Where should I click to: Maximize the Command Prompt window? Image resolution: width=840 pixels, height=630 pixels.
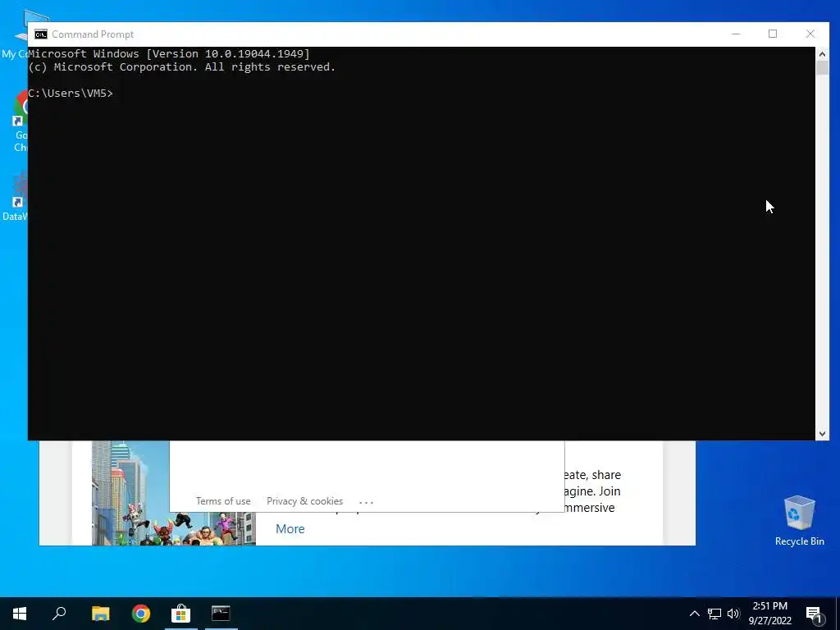click(773, 34)
